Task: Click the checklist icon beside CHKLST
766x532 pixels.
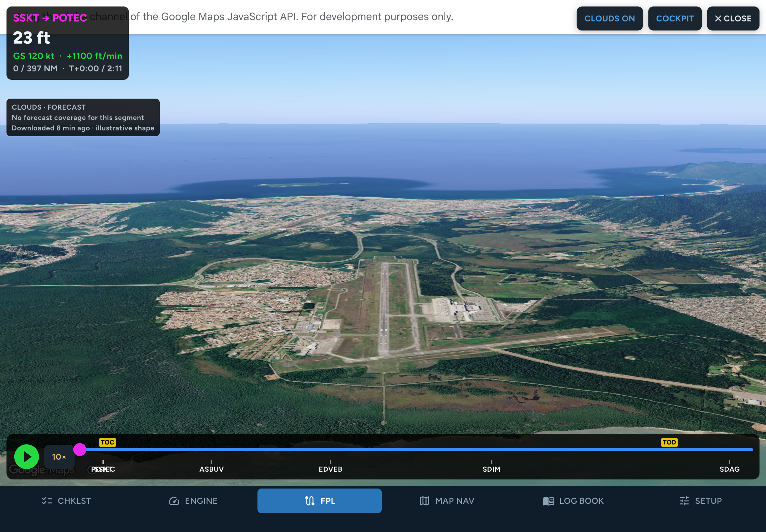Action: [x=47, y=501]
